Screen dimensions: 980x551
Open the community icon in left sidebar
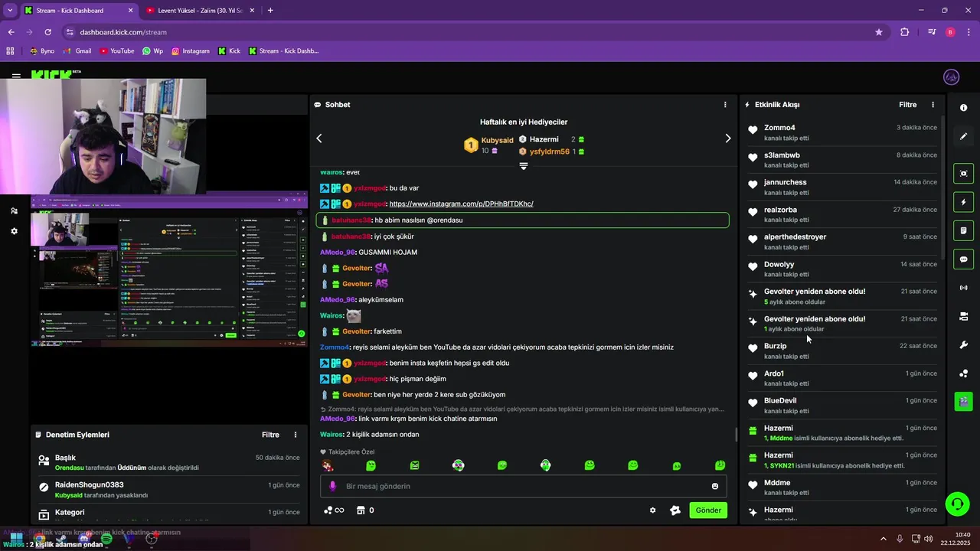click(14, 210)
